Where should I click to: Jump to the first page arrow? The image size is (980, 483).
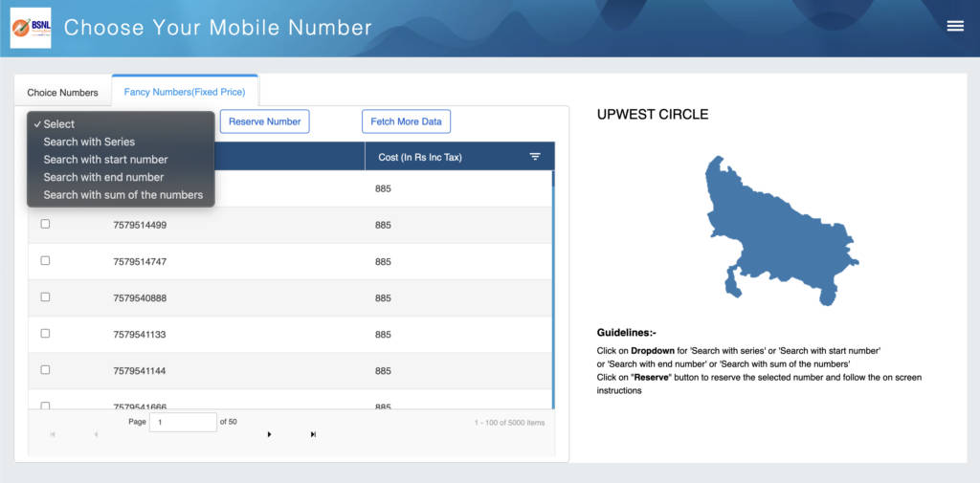click(x=53, y=434)
